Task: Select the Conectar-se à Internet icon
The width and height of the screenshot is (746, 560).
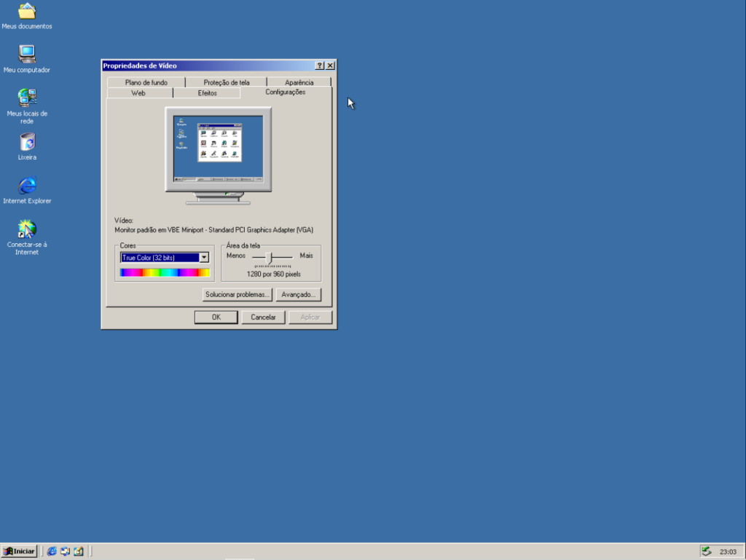Action: [x=27, y=229]
